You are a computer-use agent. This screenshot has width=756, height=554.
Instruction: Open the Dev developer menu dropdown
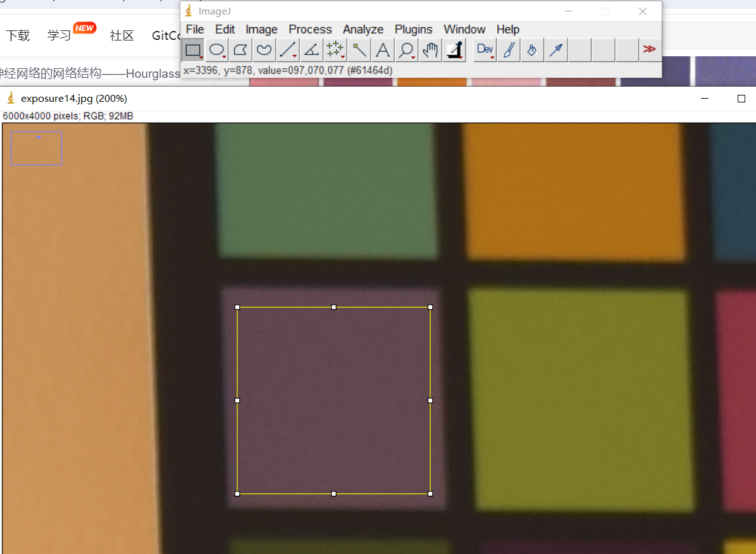(x=485, y=50)
